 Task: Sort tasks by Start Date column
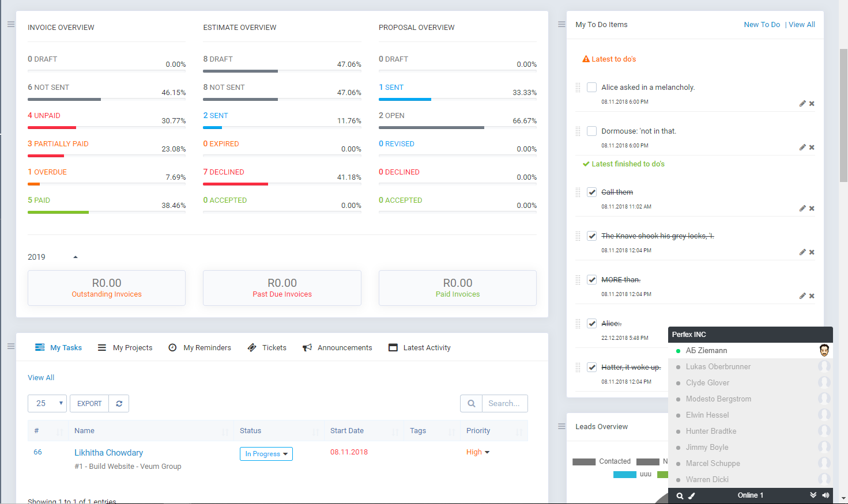click(x=363, y=431)
